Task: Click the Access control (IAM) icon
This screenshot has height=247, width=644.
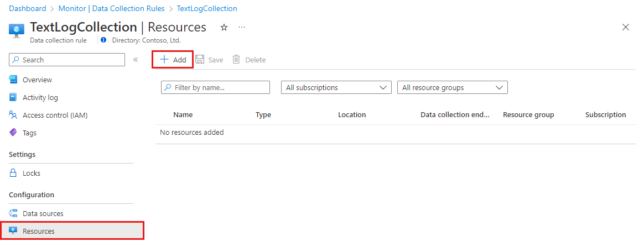Action: (13, 115)
